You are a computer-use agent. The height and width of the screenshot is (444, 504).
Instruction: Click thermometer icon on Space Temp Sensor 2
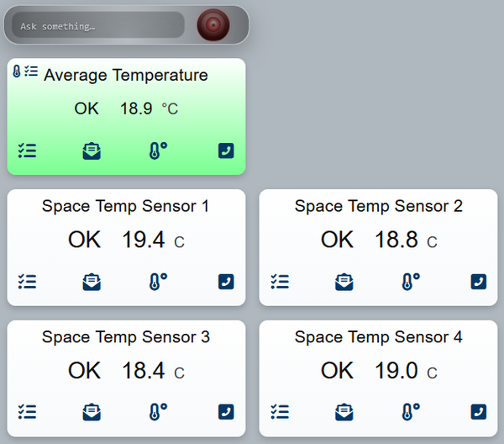411,282
